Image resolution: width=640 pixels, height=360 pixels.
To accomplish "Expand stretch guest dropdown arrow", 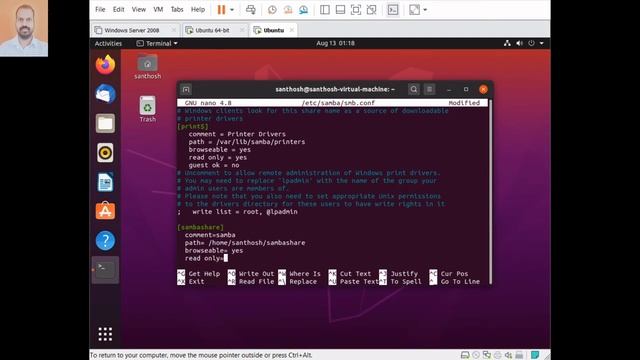I will [x=425, y=10].
